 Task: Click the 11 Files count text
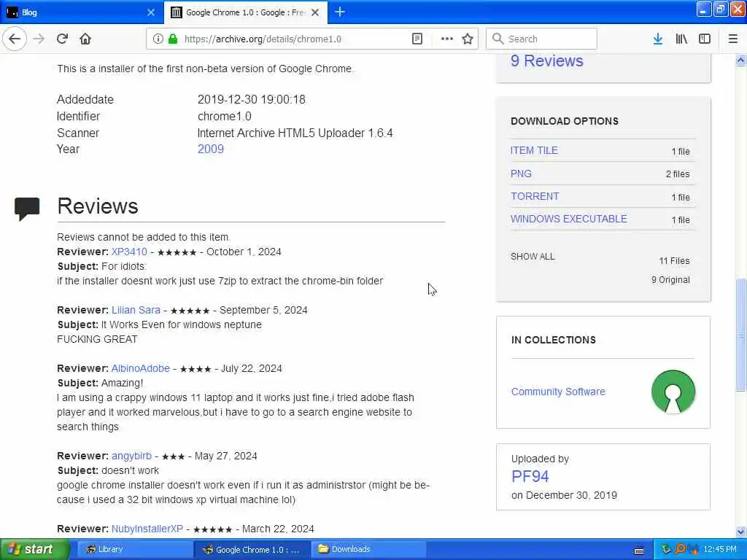[674, 261]
